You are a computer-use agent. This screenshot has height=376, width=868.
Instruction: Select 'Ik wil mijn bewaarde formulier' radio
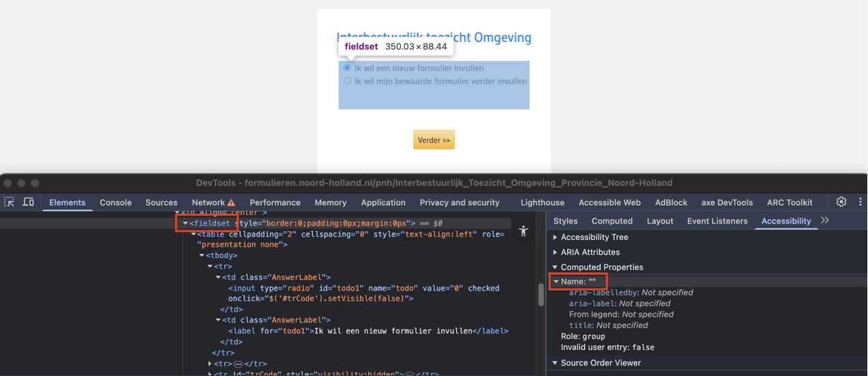tap(348, 81)
